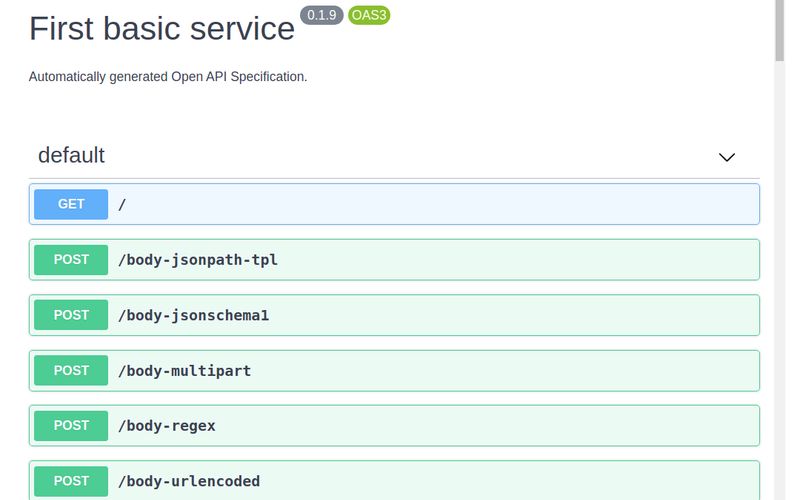800x500 pixels.
Task: Click the 0.1.9 version badge
Action: tap(321, 15)
